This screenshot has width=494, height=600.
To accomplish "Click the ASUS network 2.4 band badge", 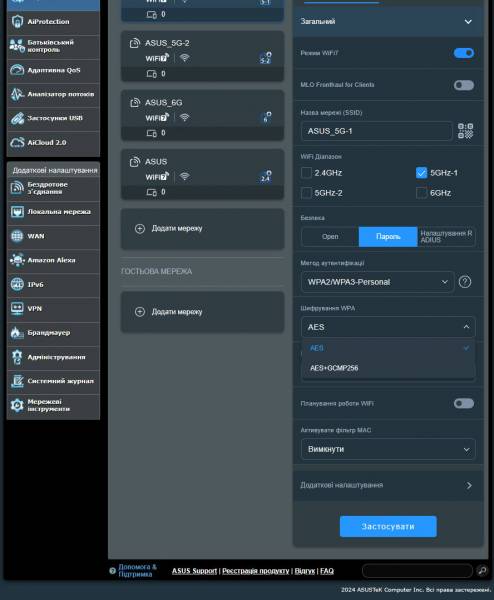I will [x=266, y=176].
